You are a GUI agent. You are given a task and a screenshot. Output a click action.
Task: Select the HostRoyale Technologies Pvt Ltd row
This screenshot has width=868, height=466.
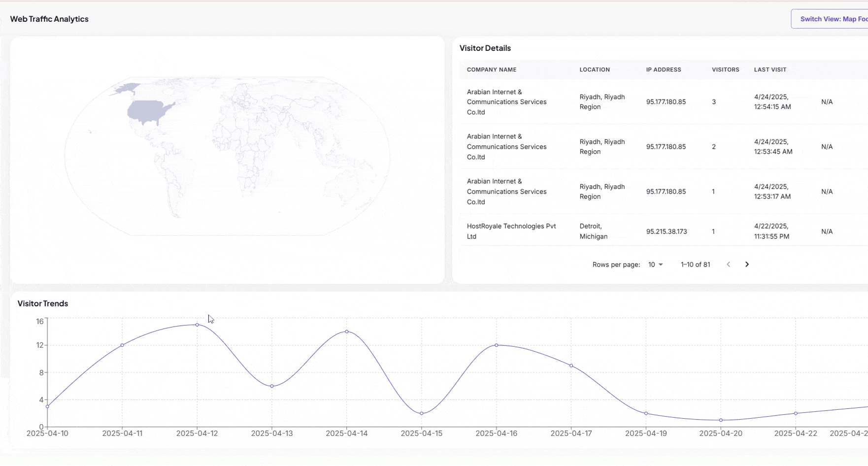click(x=511, y=231)
